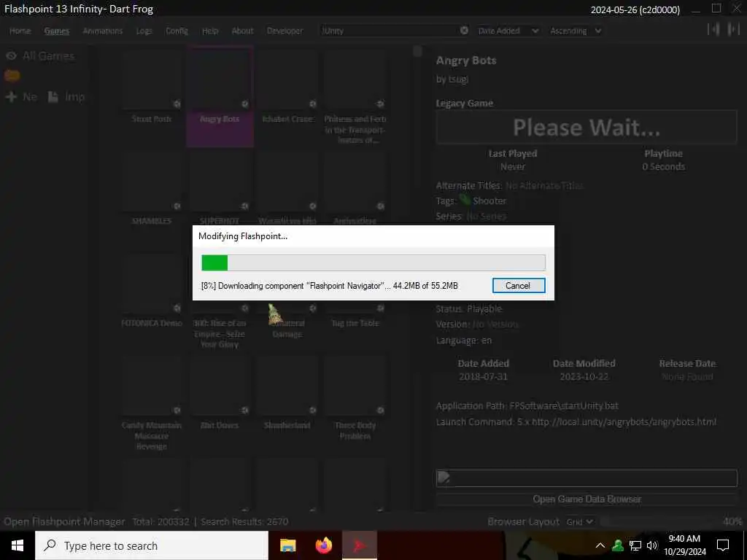
Task: Open the About tab
Action: point(242,31)
